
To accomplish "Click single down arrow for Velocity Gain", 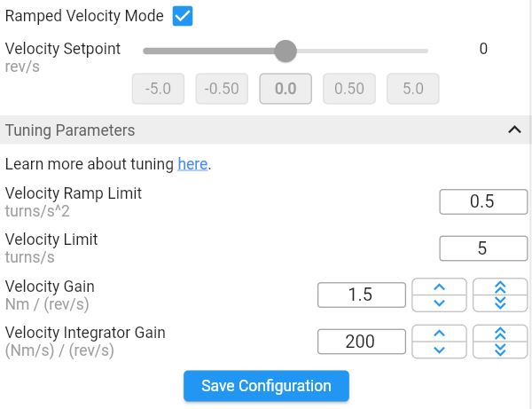I will click(439, 303).
